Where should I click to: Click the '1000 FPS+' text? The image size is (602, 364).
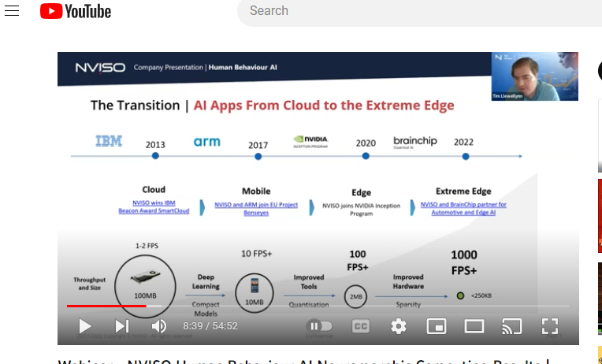464,262
